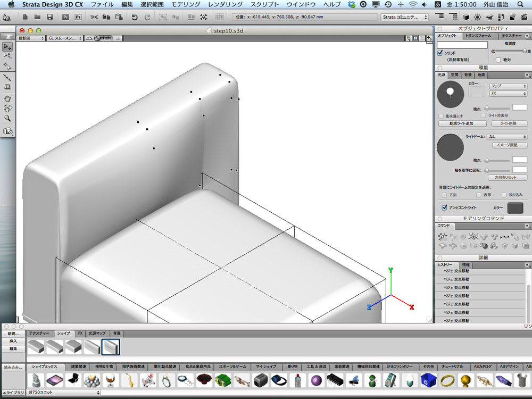This screenshot has height=399, width=532.
Task: Click the Undo arrow icon
Action: [x=135, y=17]
